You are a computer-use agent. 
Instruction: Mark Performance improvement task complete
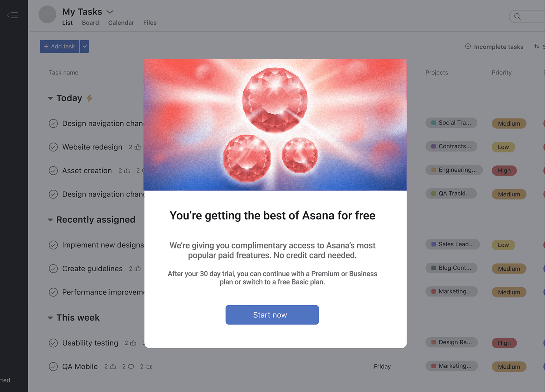53,292
